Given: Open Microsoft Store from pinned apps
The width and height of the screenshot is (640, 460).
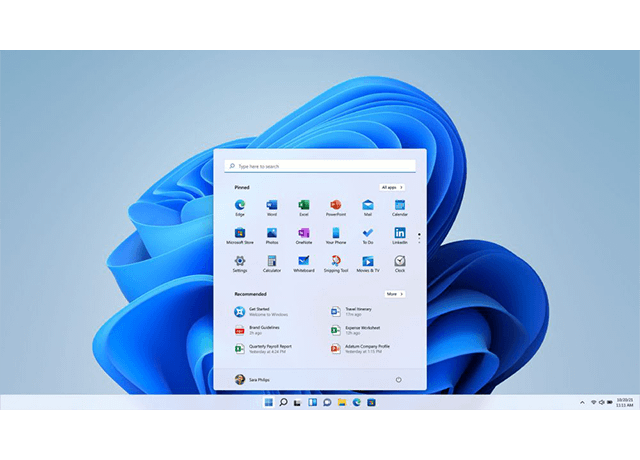Looking at the screenshot, I should tap(240, 236).
